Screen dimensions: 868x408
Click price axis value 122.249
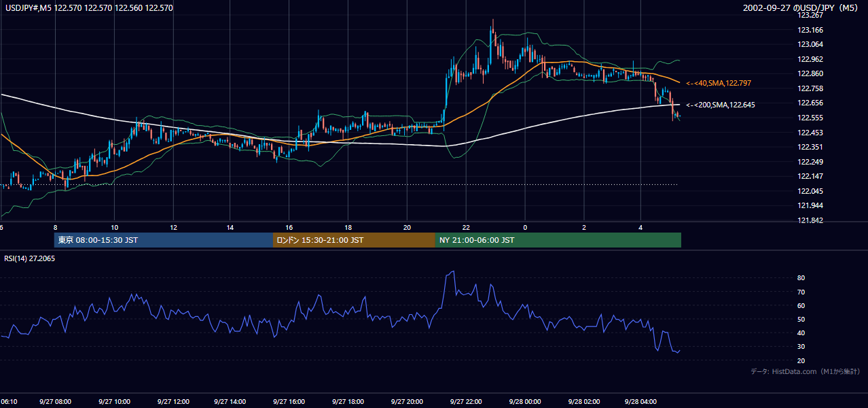811,162
